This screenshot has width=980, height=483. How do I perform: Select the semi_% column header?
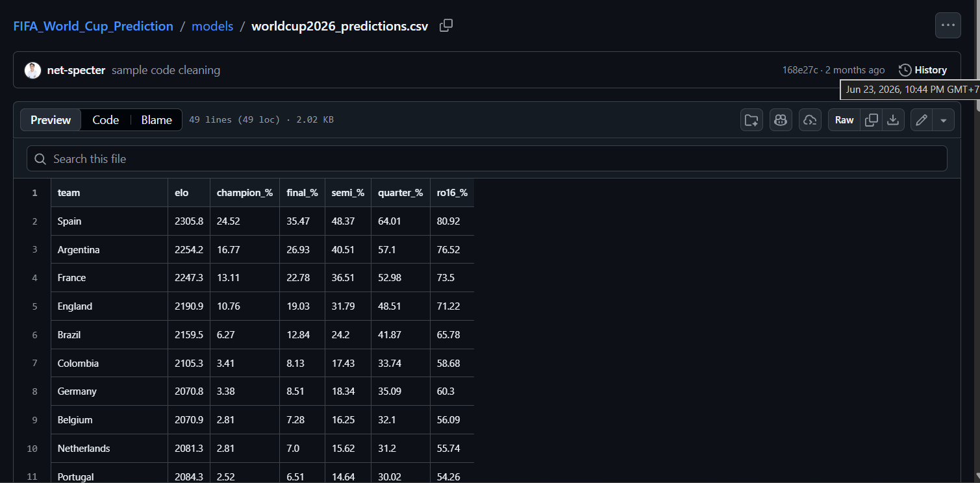point(347,193)
